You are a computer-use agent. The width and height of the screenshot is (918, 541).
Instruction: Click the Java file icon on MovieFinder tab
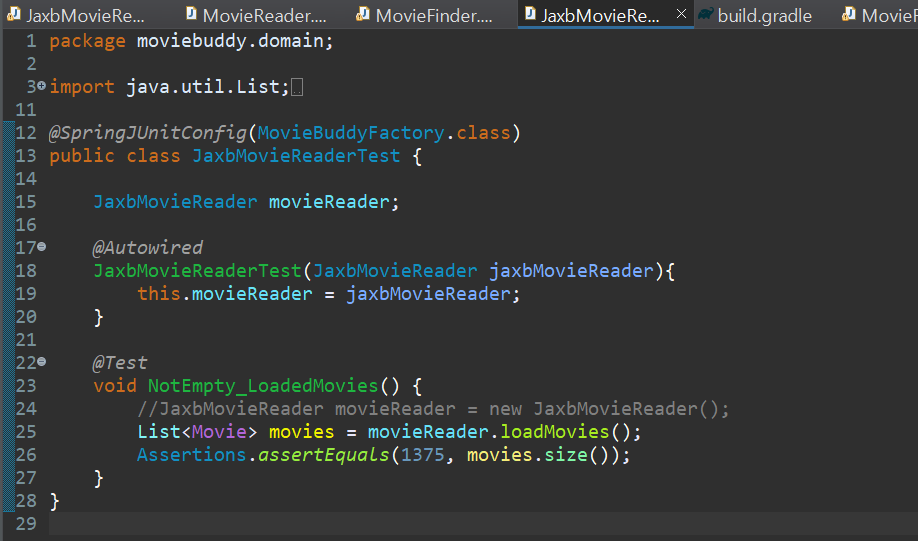[363, 13]
